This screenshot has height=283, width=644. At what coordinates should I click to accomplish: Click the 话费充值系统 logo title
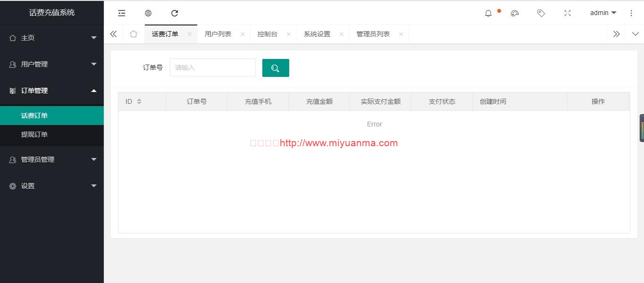tap(52, 13)
